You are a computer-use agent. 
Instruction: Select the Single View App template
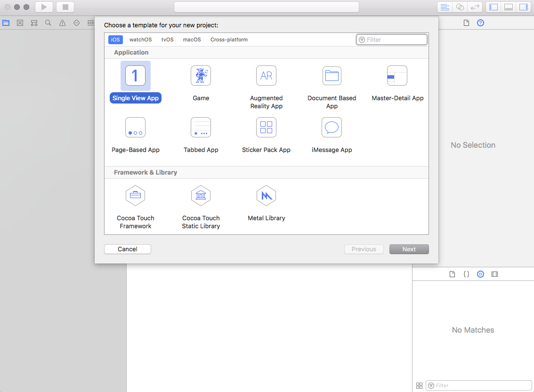tap(135, 82)
